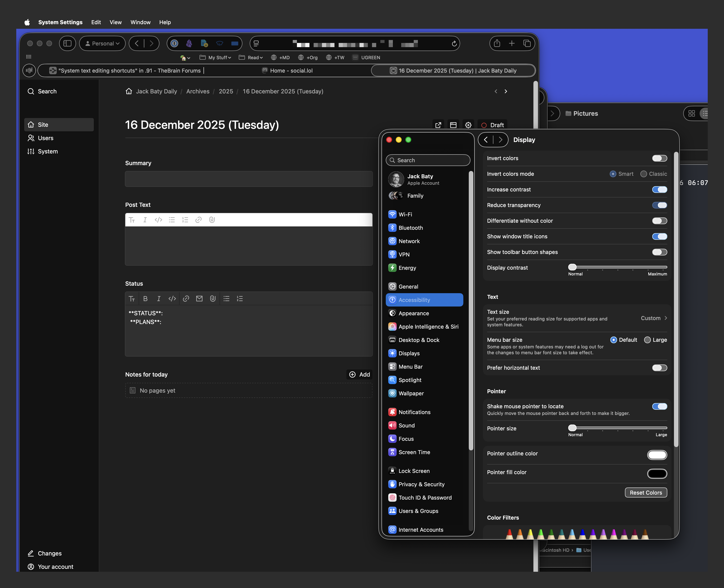This screenshot has height=588, width=724.
Task: Select the Users section in the CMS sidebar
Action: click(45, 138)
